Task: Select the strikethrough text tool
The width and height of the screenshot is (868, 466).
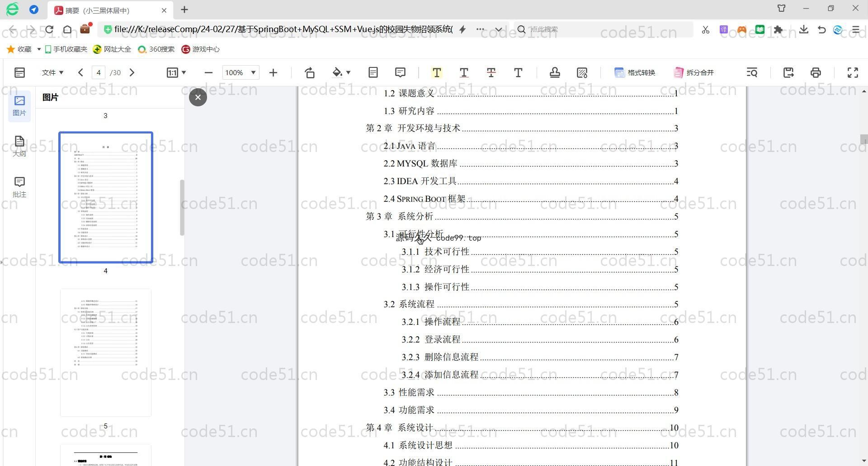Action: [x=491, y=72]
